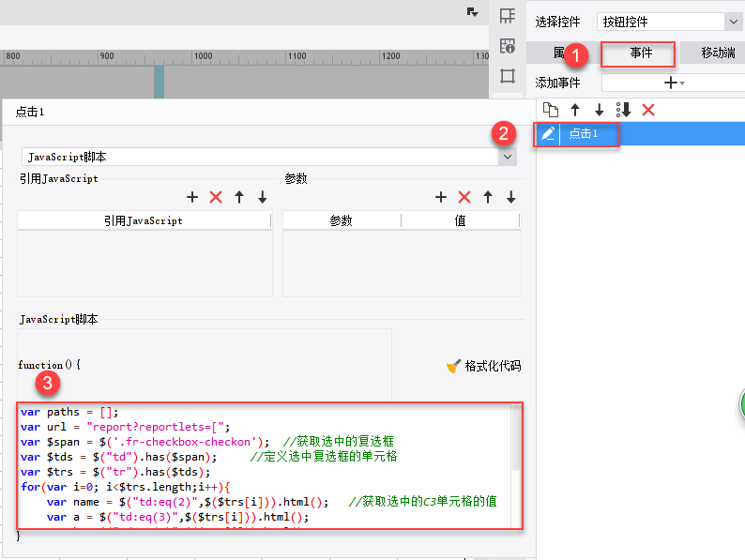Add a new 参数 with plus icon
The width and height of the screenshot is (745, 560).
tap(440, 197)
